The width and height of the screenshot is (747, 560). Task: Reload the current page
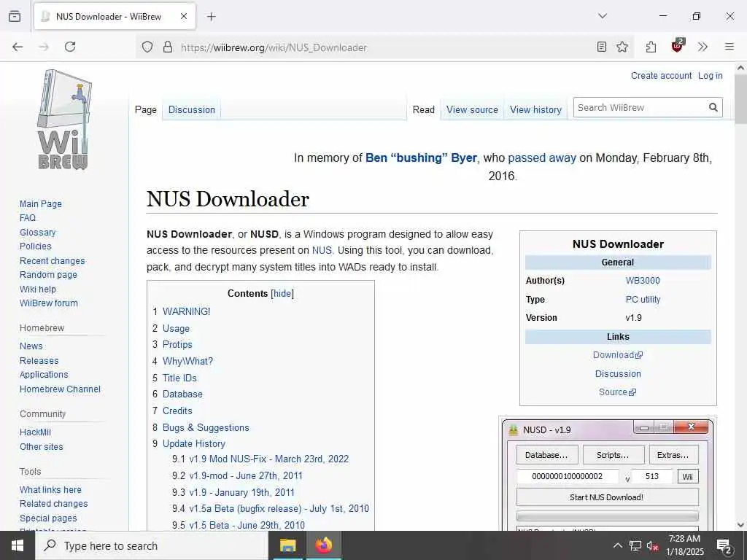[x=70, y=47]
